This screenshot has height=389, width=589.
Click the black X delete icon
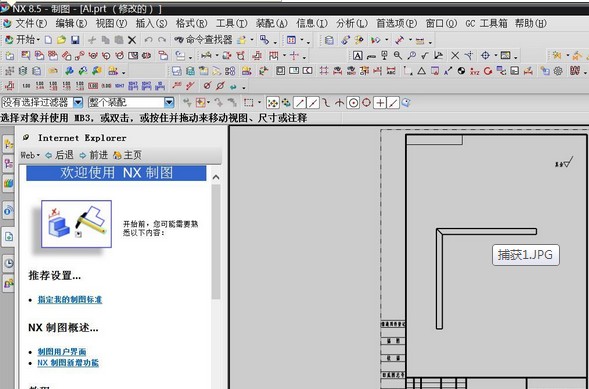[x=132, y=40]
